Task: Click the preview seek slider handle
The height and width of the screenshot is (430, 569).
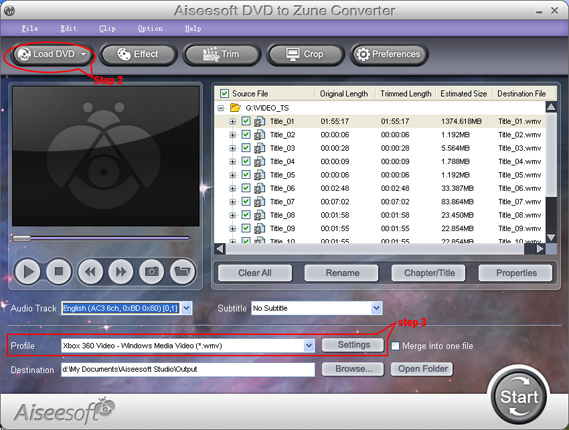Action: click(22, 238)
